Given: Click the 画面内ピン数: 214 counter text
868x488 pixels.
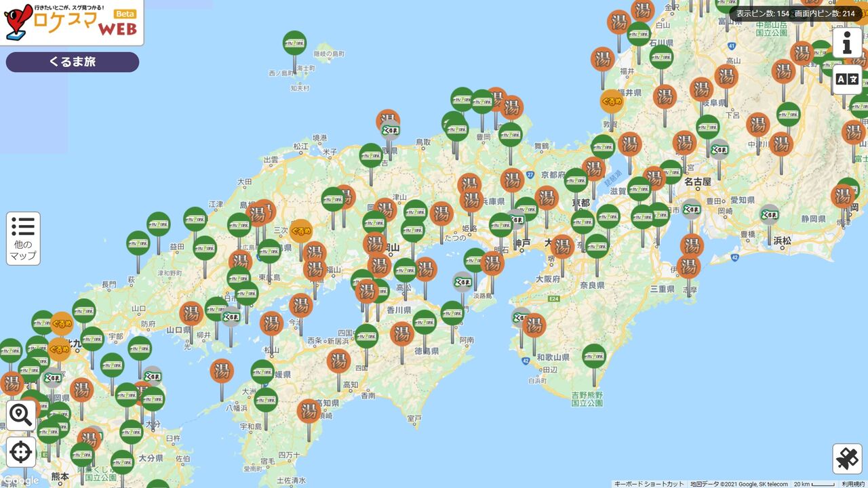Looking at the screenshot, I should tap(825, 14).
